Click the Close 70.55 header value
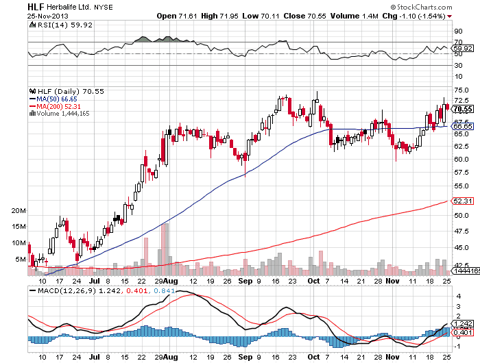The width and height of the screenshot is (480, 363). click(x=305, y=16)
